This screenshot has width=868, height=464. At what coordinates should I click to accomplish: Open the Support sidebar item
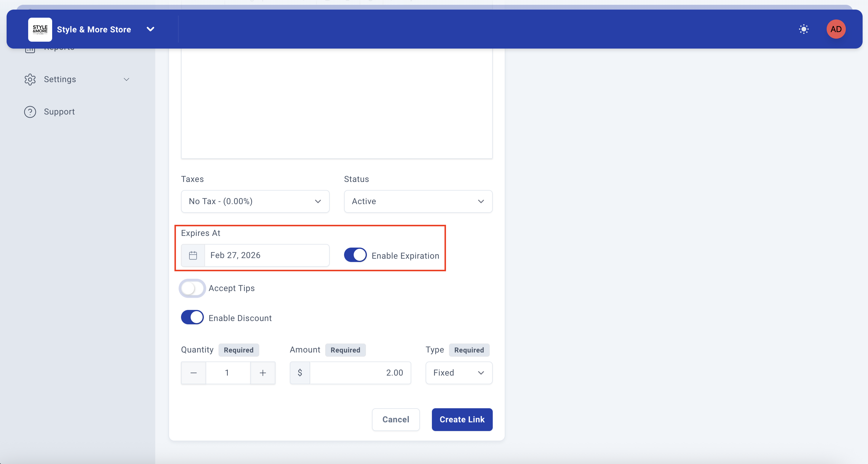coord(59,112)
